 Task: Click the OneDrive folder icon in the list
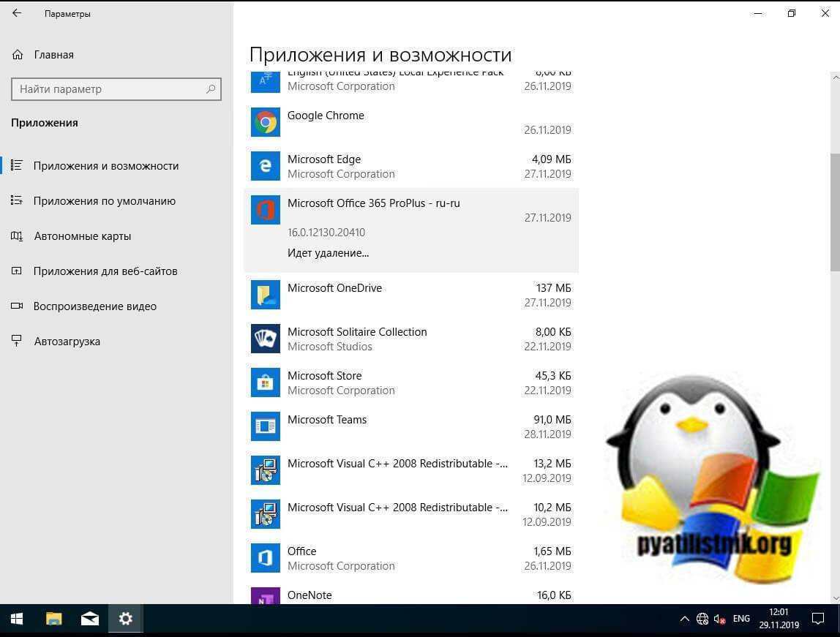coord(265,295)
